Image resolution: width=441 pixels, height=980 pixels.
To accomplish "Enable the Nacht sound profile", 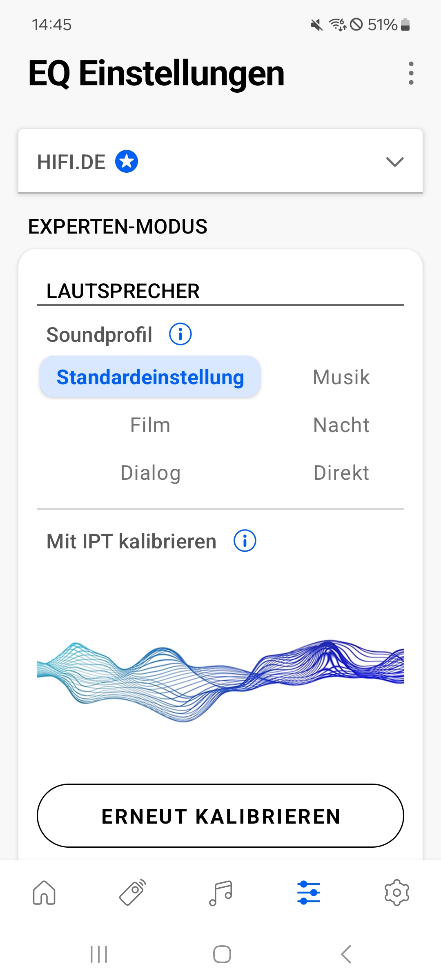I will pos(341,425).
